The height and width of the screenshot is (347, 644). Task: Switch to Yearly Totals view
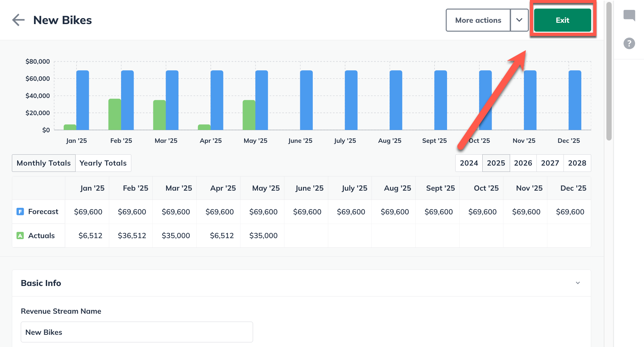[103, 163]
